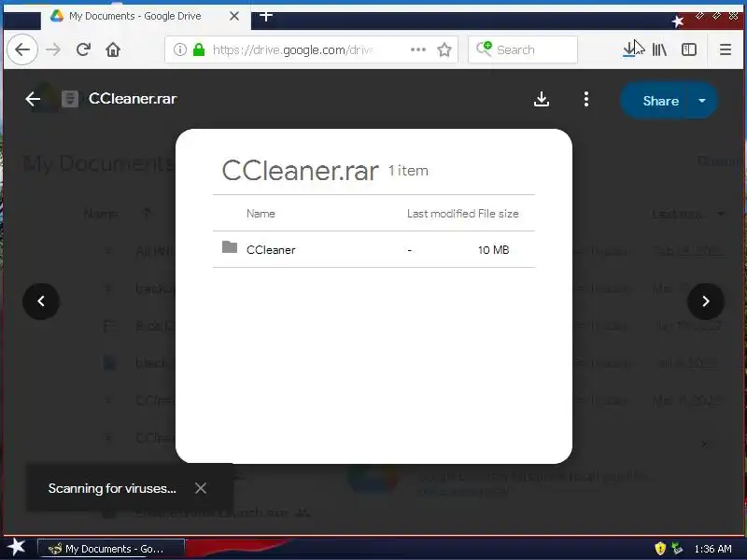Click the CCleaner.rar title in top bar
The image size is (747, 560).
tap(133, 99)
